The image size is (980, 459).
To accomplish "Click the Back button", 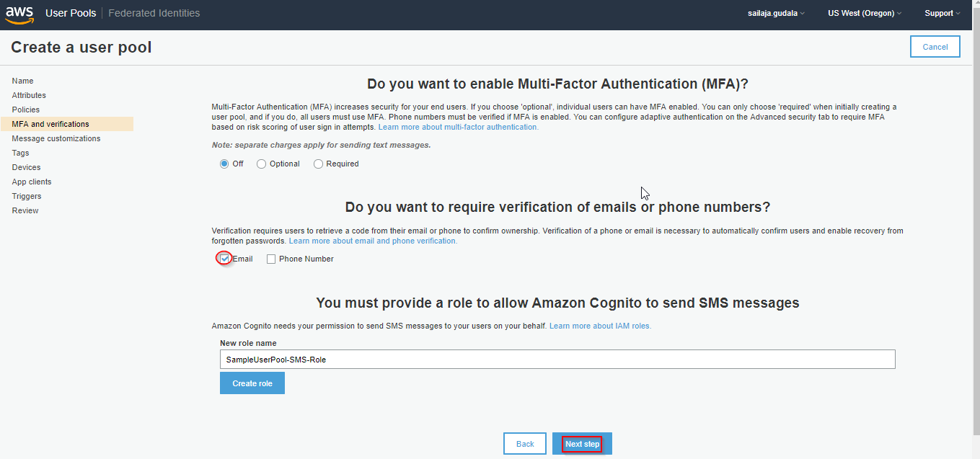I will [x=525, y=444].
